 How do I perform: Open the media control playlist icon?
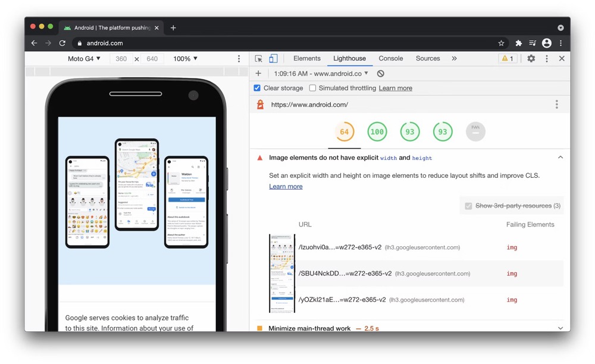click(x=533, y=43)
